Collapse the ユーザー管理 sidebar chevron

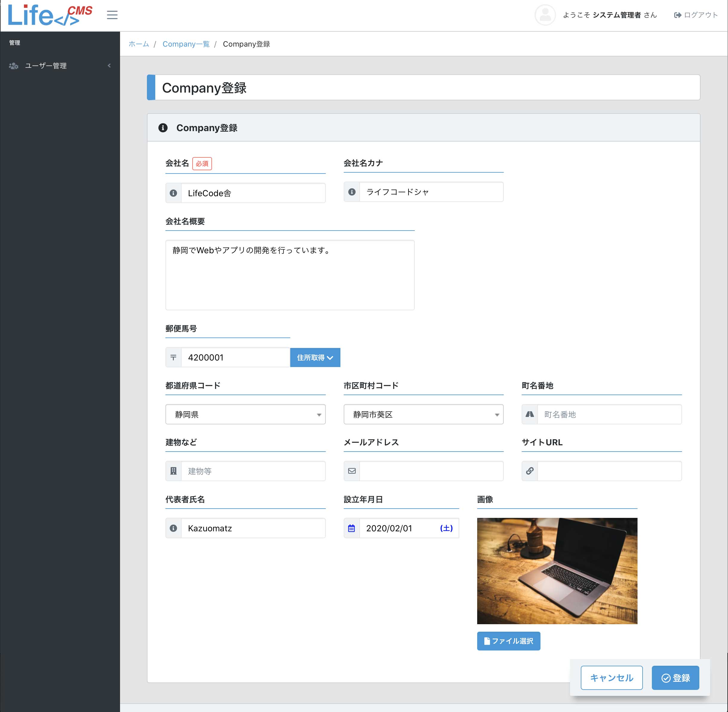click(x=109, y=65)
